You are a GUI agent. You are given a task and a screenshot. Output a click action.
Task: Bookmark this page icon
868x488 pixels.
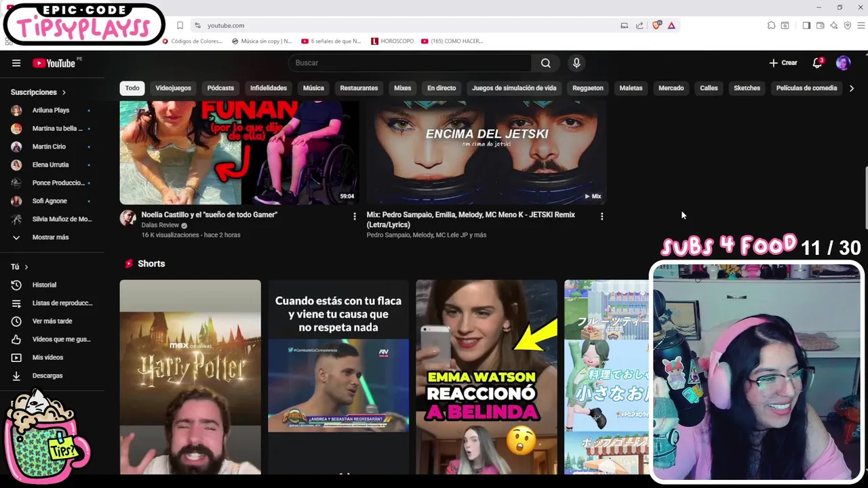pyautogui.click(x=180, y=25)
